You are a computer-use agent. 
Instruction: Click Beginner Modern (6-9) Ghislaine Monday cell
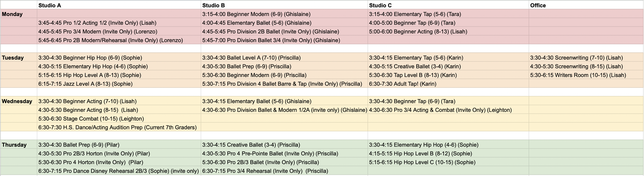(284, 14)
